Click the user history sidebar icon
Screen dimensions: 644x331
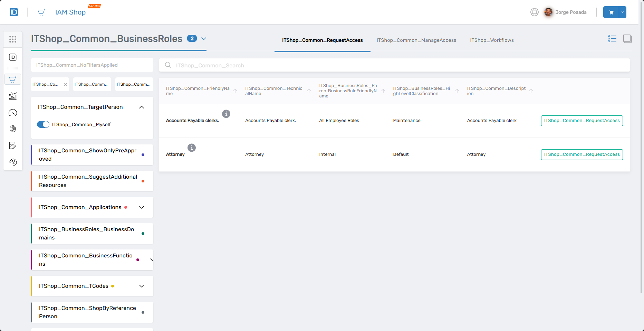coord(13,162)
